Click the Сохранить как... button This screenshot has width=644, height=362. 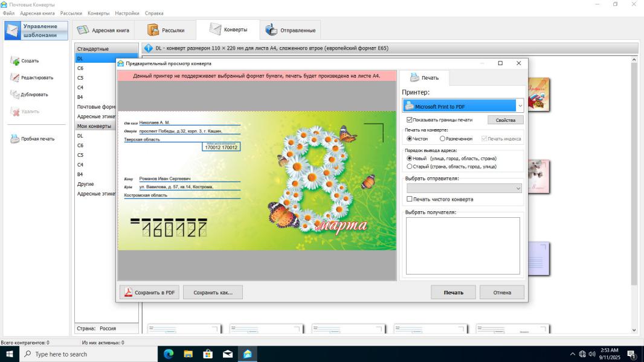pyautogui.click(x=213, y=292)
